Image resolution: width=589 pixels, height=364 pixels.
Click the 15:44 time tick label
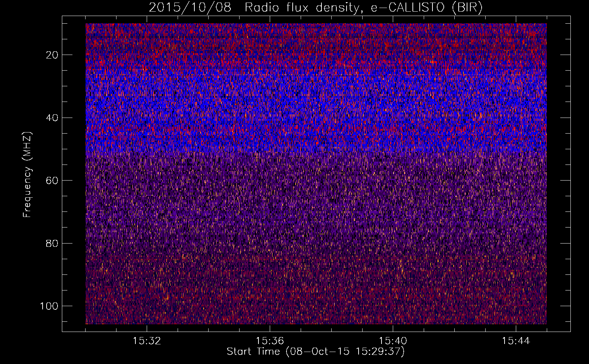point(516,341)
